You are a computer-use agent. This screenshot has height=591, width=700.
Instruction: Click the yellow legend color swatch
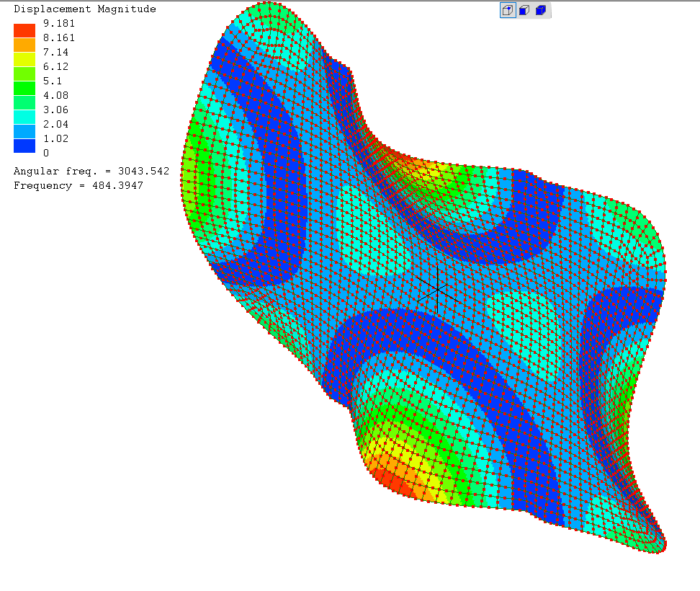(24, 59)
